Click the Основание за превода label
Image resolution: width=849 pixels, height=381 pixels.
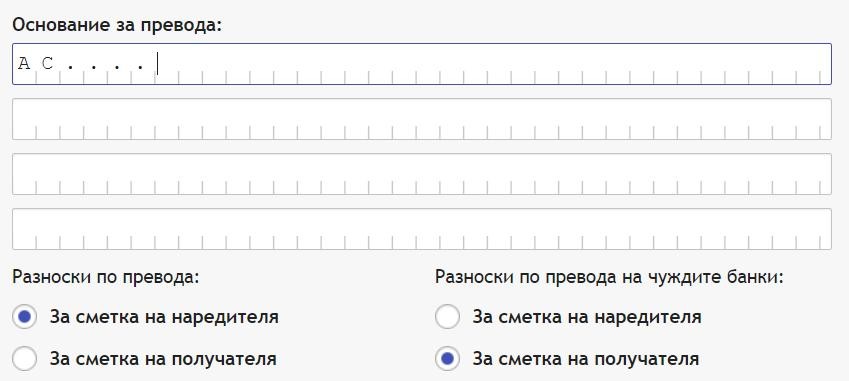tap(117, 25)
